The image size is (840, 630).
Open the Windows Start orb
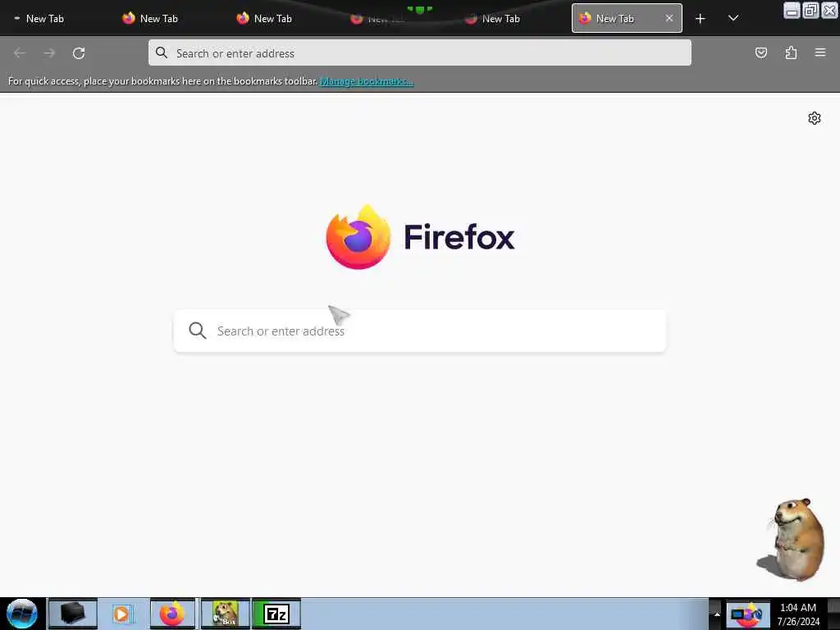[22, 614]
